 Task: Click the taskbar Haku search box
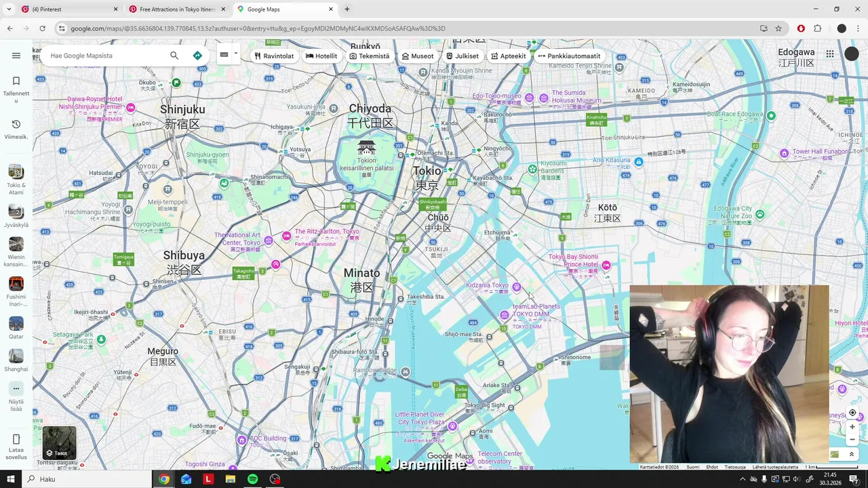(x=88, y=479)
